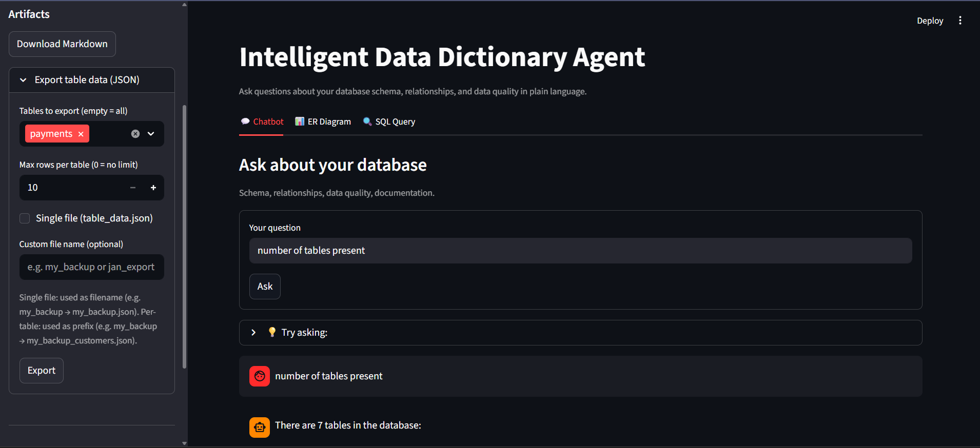The width and height of the screenshot is (980, 448).
Task: Open the tables to export dropdown
Action: pyautogui.click(x=151, y=134)
